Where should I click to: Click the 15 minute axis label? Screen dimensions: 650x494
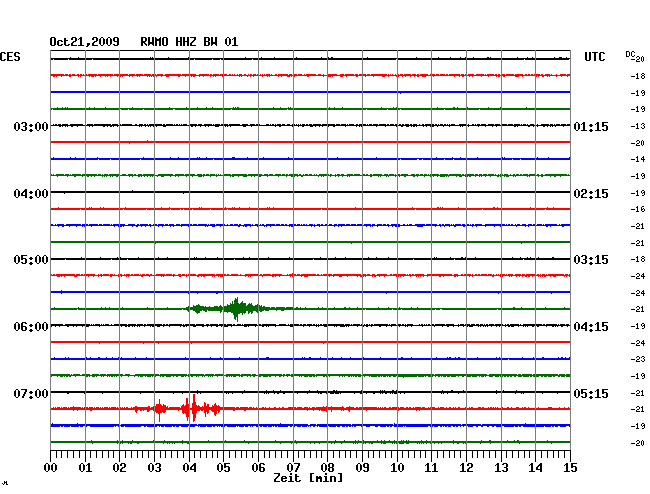pyautogui.click(x=570, y=467)
